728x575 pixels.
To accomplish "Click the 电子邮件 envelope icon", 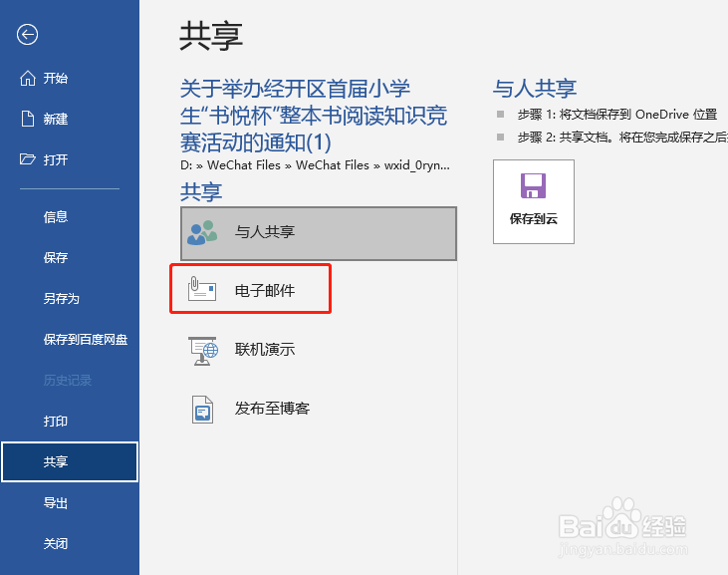I will tap(202, 289).
